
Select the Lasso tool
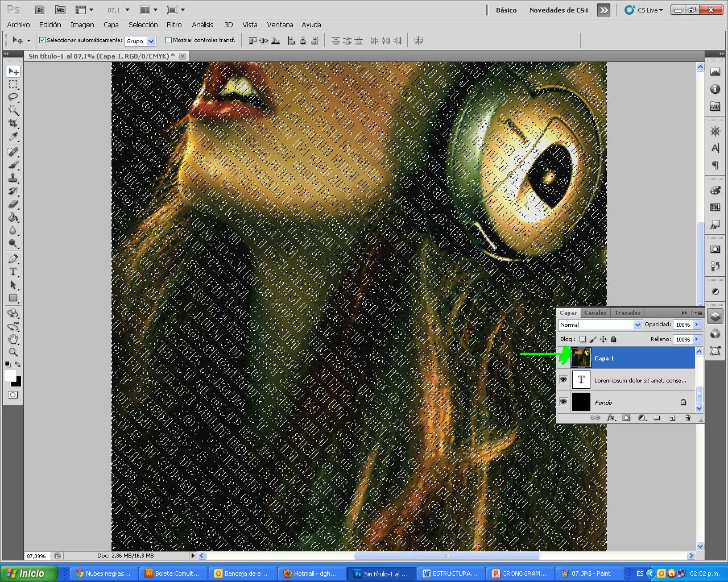pyautogui.click(x=13, y=97)
